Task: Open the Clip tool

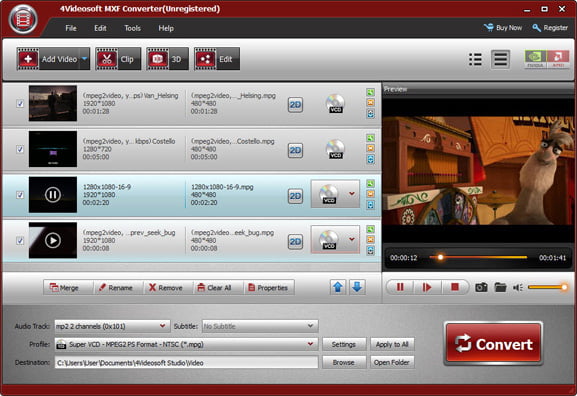Action: click(x=118, y=59)
